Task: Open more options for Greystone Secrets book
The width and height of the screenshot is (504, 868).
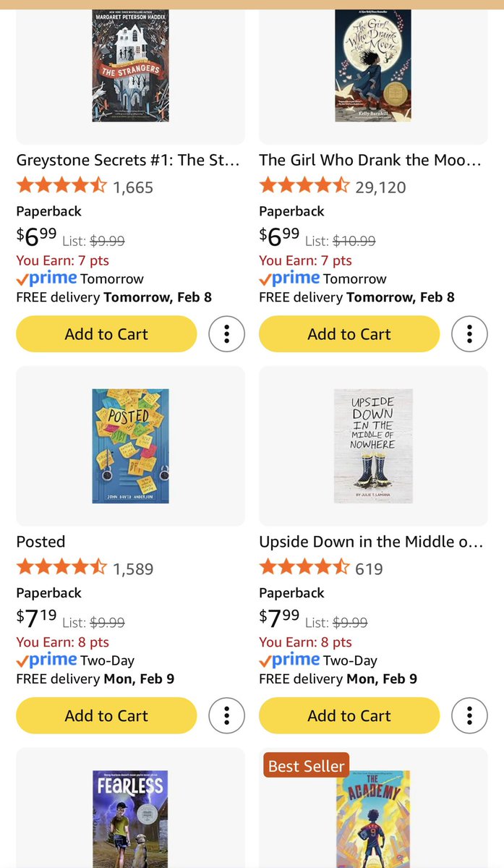Action: (x=226, y=334)
